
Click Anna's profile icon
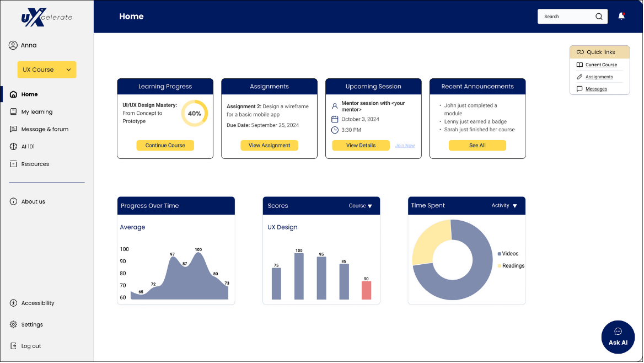pyautogui.click(x=13, y=45)
